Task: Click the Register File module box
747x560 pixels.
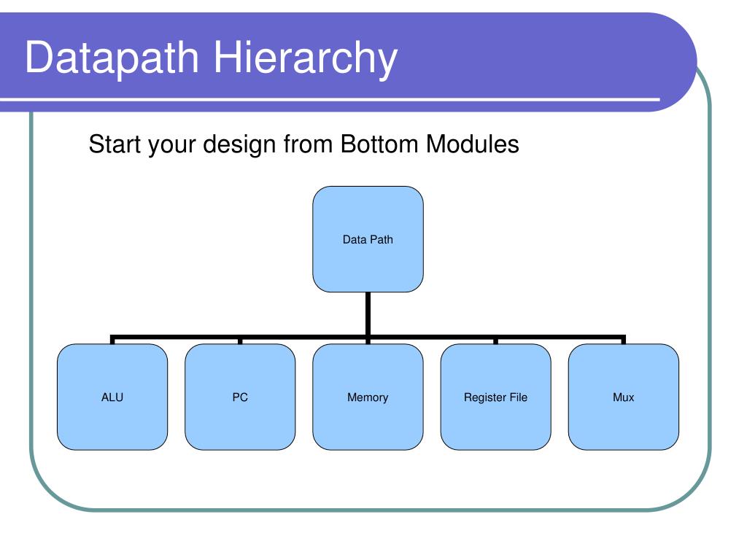Action: click(x=496, y=397)
